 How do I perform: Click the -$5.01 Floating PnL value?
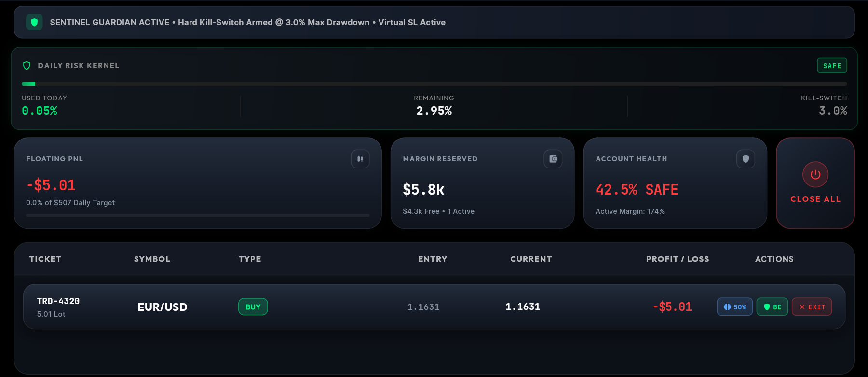tap(51, 185)
